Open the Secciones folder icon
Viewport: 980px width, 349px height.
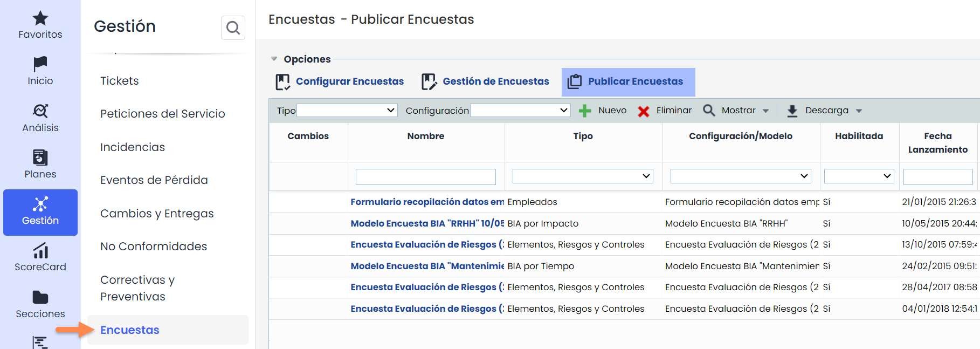[x=40, y=297]
